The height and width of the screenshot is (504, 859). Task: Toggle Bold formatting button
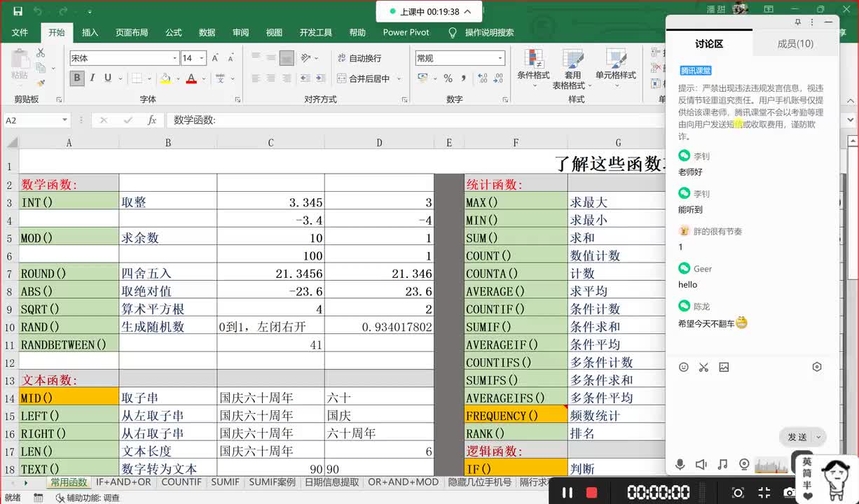click(x=77, y=78)
